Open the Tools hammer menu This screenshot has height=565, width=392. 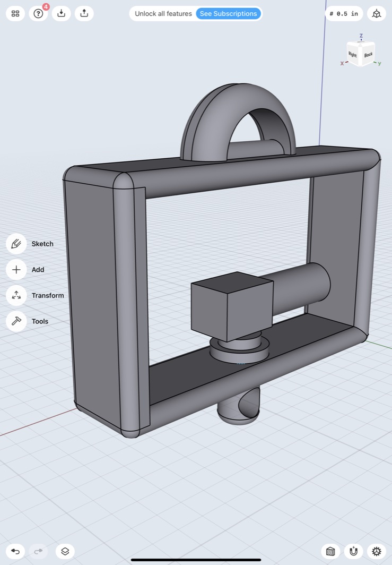(16, 321)
